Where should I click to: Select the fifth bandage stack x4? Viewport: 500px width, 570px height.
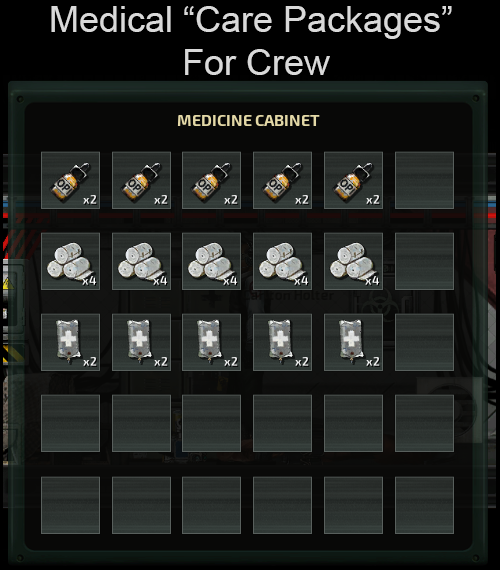(x=353, y=261)
